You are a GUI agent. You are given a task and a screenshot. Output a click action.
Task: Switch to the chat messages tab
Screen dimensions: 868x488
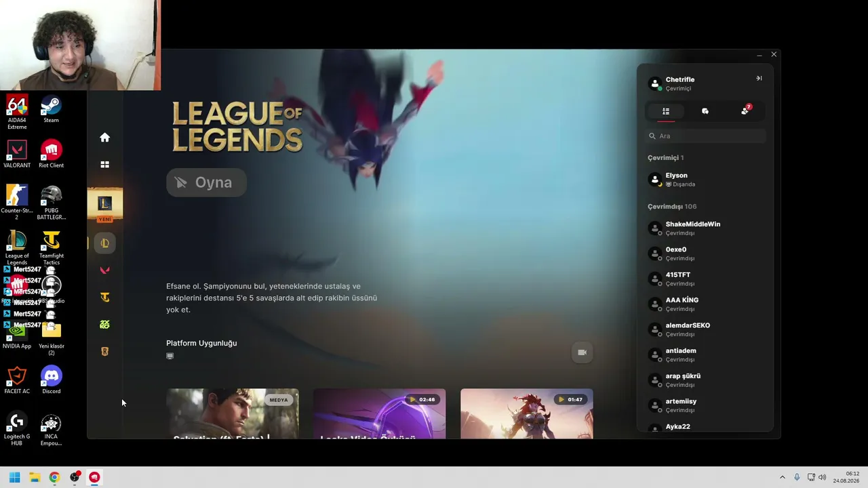click(705, 111)
